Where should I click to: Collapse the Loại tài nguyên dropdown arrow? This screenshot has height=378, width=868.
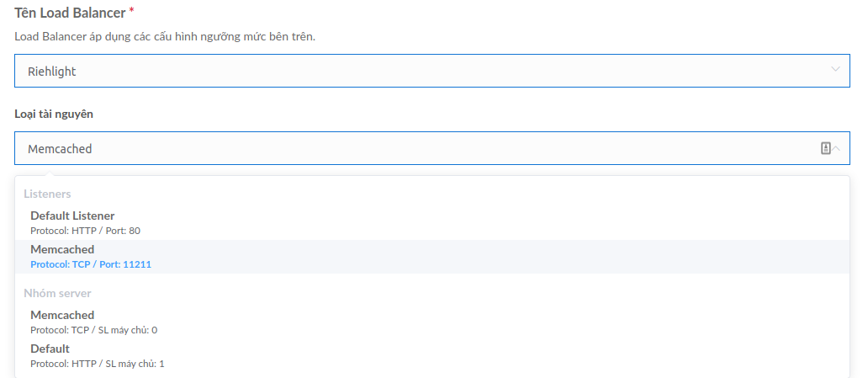836,148
